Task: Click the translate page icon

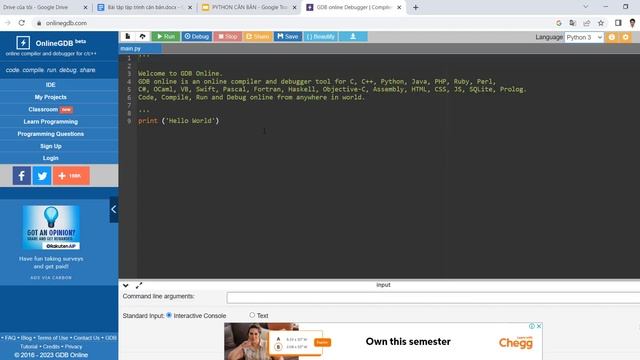Action: click(x=573, y=23)
